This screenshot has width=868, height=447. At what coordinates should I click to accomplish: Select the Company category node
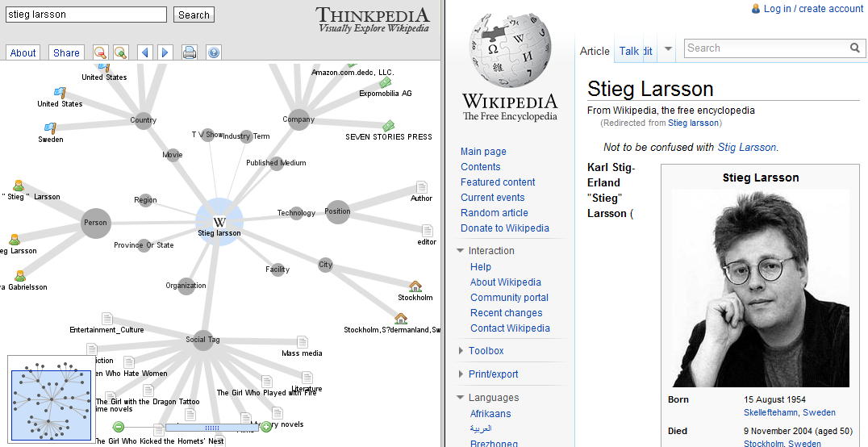click(298, 119)
